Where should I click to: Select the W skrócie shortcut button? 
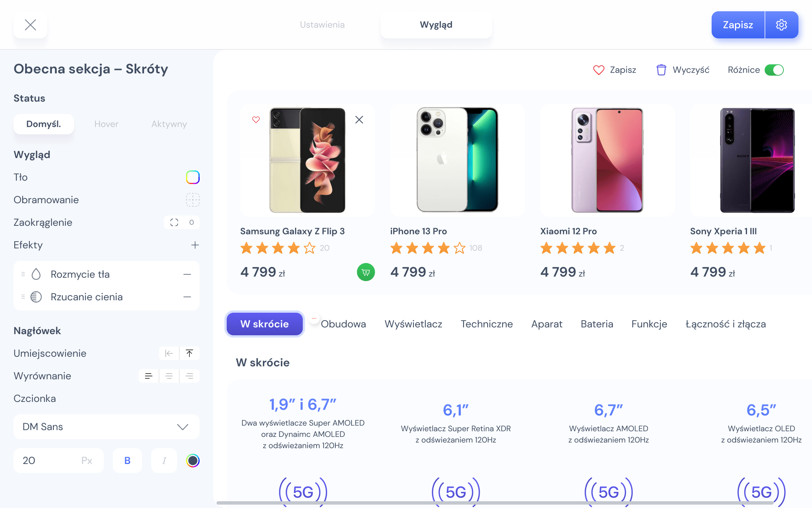click(x=265, y=324)
